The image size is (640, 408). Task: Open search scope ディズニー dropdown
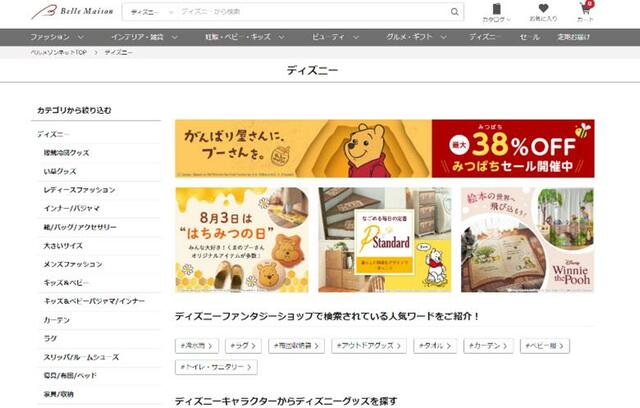pos(152,12)
